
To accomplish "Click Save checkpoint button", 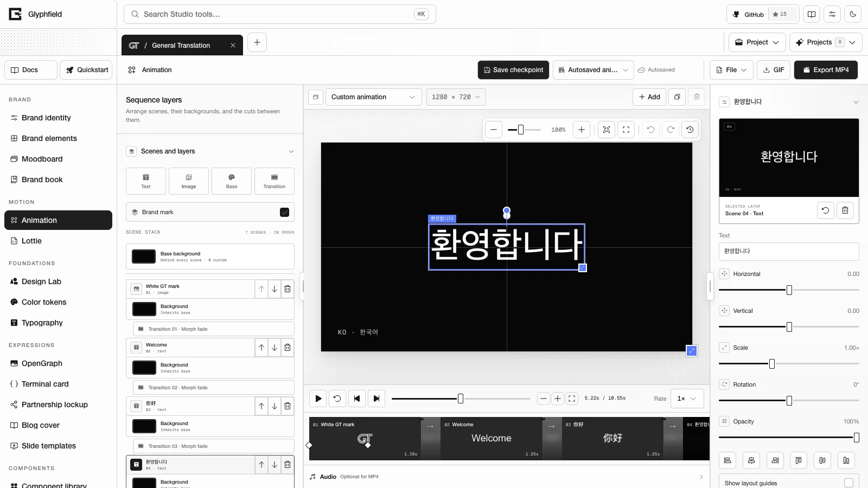I will (x=513, y=70).
